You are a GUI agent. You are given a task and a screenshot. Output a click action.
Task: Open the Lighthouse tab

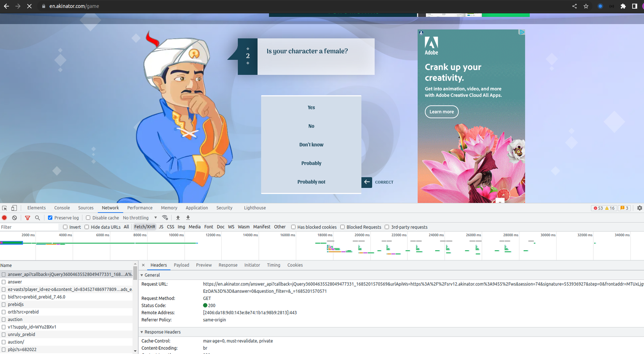(255, 208)
